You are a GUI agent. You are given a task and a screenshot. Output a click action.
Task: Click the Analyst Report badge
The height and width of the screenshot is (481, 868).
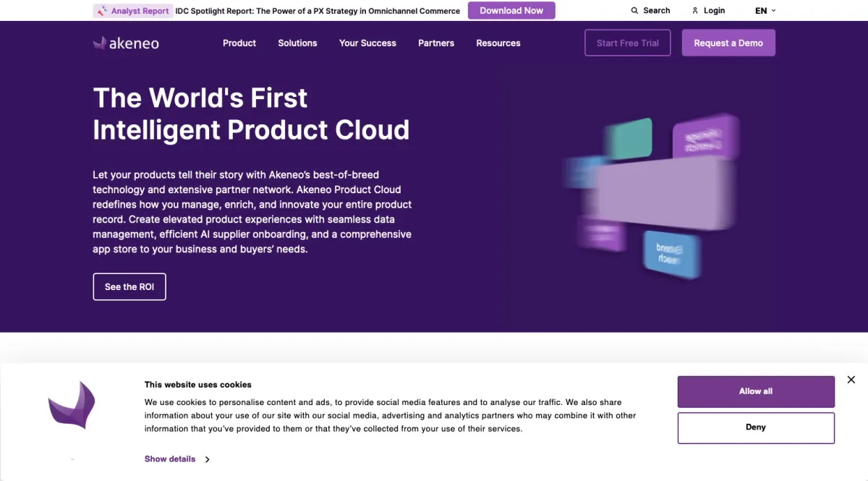(x=133, y=11)
